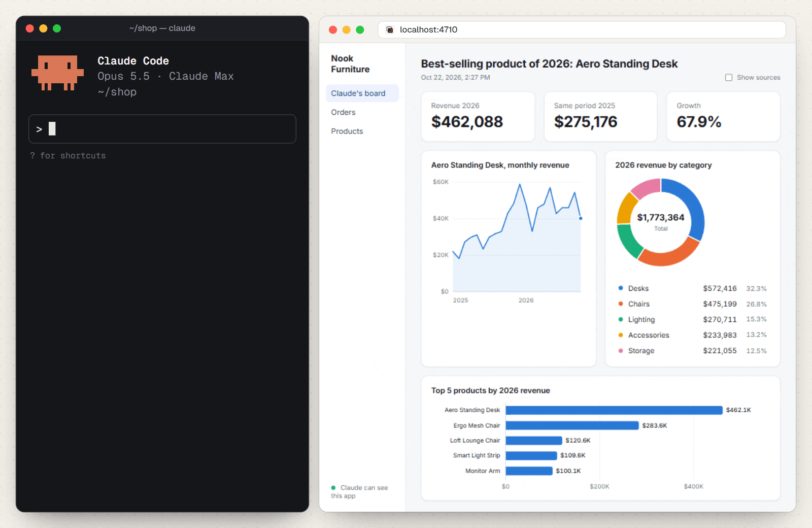Viewport: 812px width, 528px height.
Task: Click the orange Chairs legend dot
Action: coord(620,304)
